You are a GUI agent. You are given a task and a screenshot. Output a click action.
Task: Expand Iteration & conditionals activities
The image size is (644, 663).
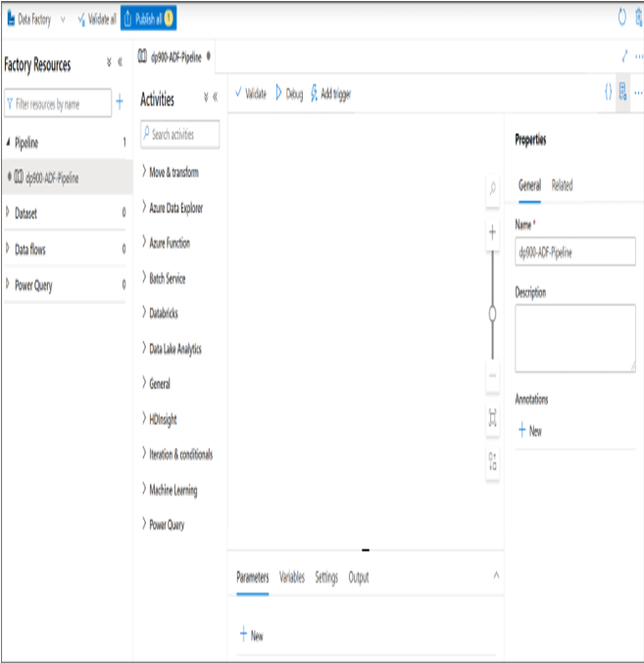(x=177, y=454)
